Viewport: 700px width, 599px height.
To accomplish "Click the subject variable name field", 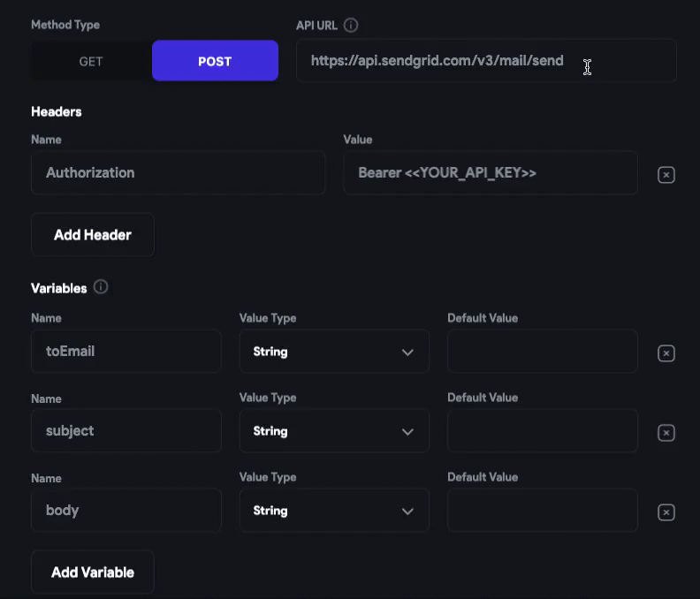I will 126,431.
